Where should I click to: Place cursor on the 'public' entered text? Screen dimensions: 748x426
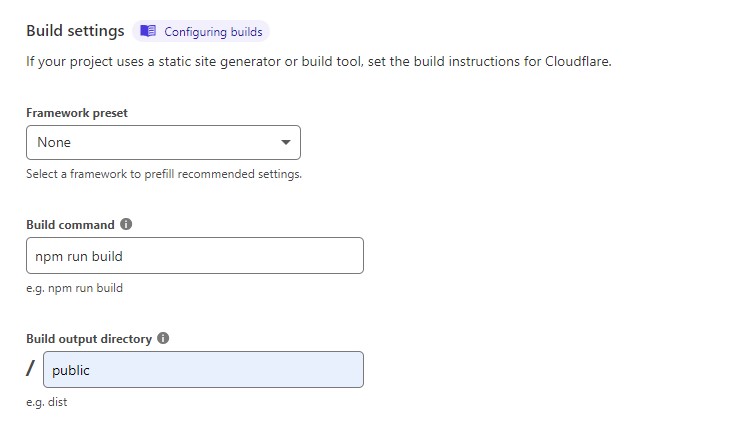tap(71, 370)
